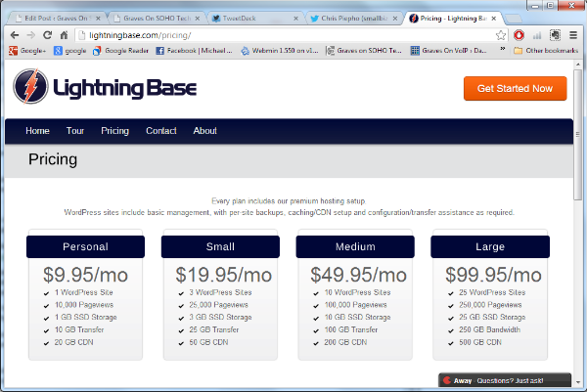
Task: Switch to the Edit Post tab
Action: 56,18
